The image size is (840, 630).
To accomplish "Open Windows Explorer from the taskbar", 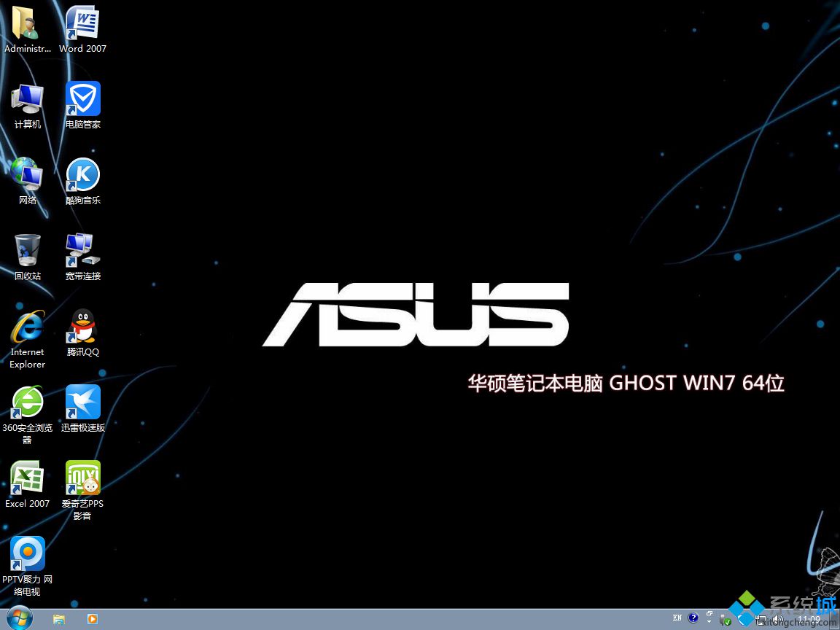I will (59, 619).
